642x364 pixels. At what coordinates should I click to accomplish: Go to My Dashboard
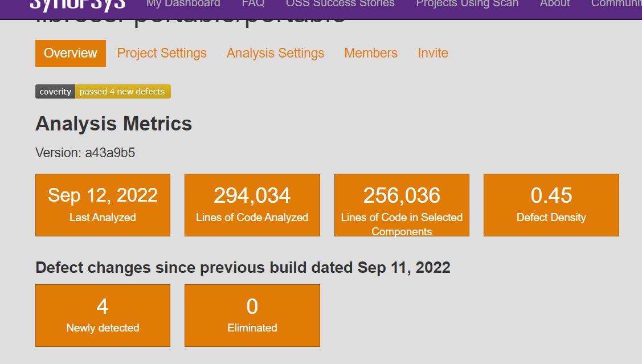click(183, 4)
